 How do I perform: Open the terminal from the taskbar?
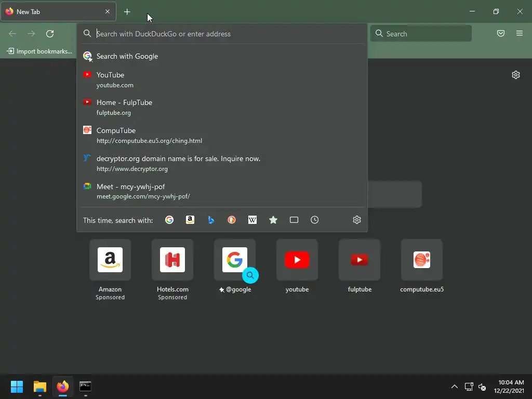pos(85,387)
